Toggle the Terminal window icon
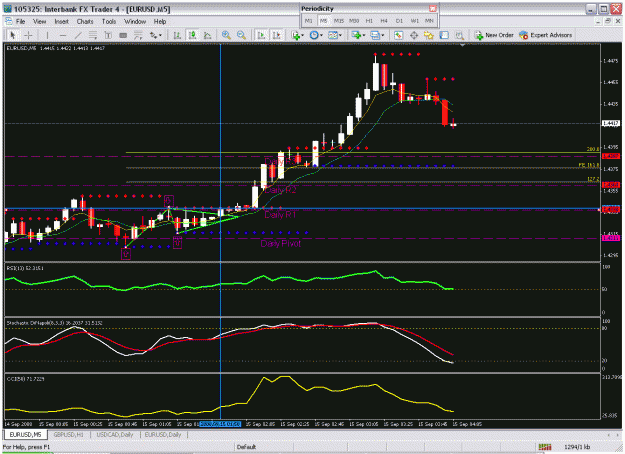 point(444,35)
